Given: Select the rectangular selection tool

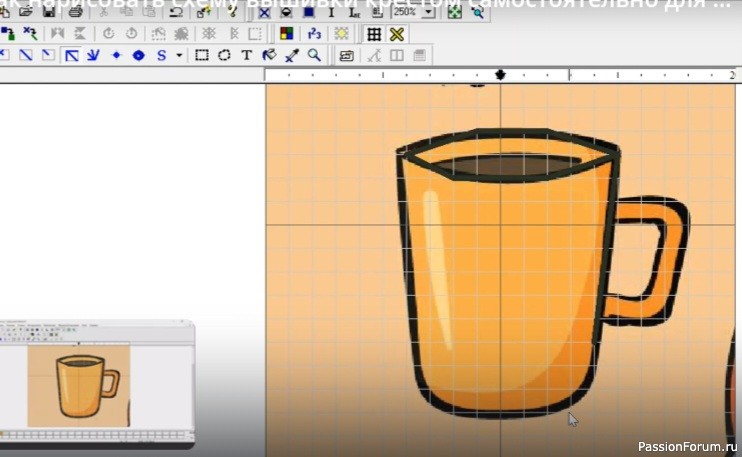Looking at the screenshot, I should pyautogui.click(x=202, y=55).
